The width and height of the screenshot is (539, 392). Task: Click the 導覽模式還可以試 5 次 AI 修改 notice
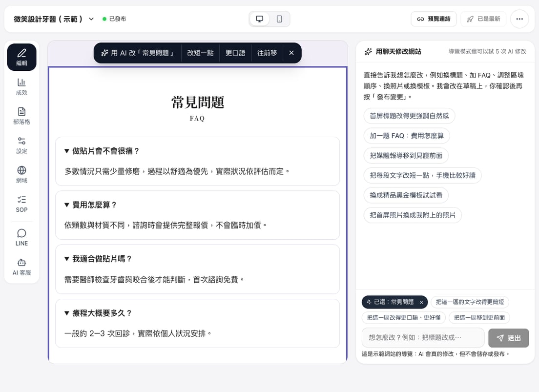tap(487, 51)
